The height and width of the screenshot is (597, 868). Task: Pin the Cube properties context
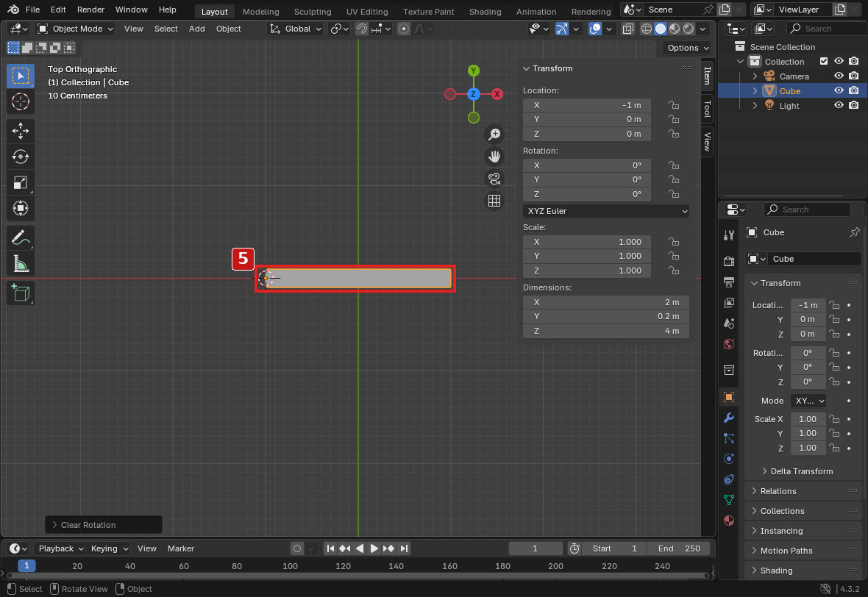pos(854,232)
